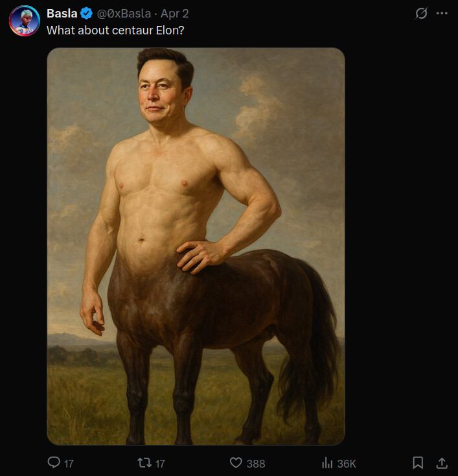Viewport: 458px width, 476px height.
Task: Open the share upload arrow menu
Action: pos(442,463)
